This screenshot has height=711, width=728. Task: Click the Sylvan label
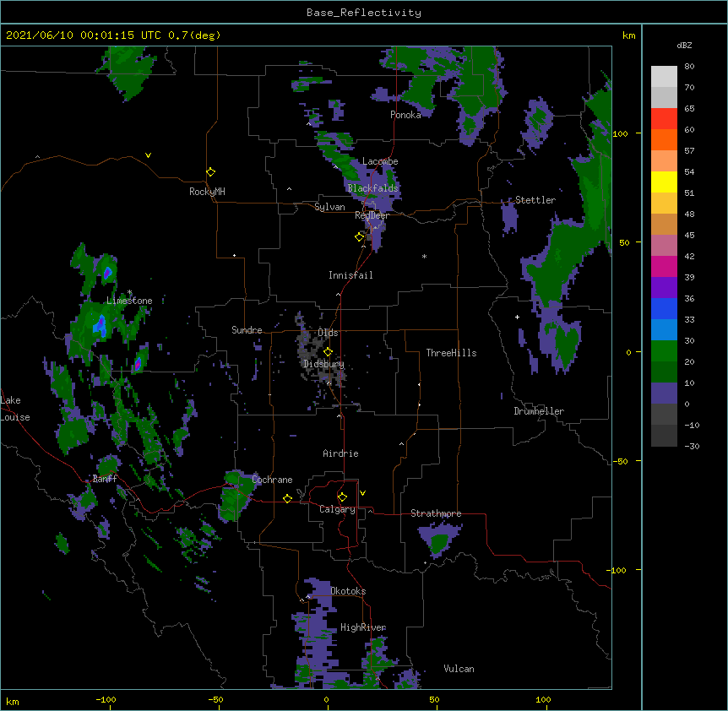[x=329, y=207]
